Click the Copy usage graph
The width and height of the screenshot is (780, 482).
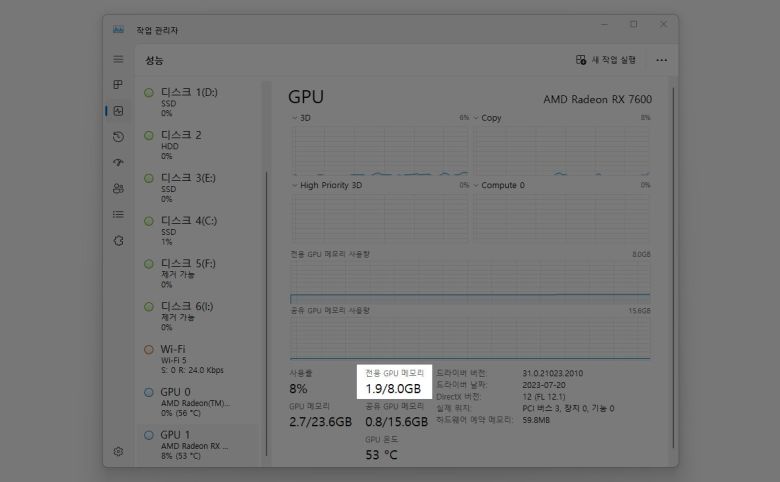561,150
